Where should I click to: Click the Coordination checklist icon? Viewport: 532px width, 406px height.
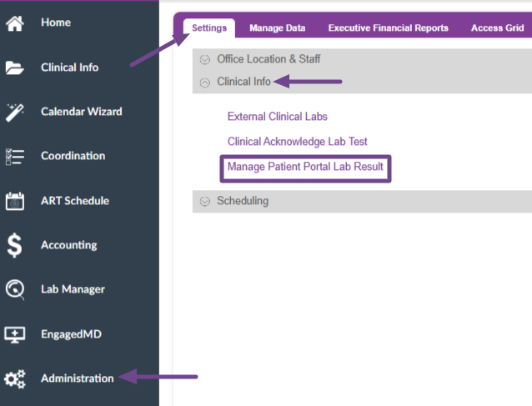(14, 157)
